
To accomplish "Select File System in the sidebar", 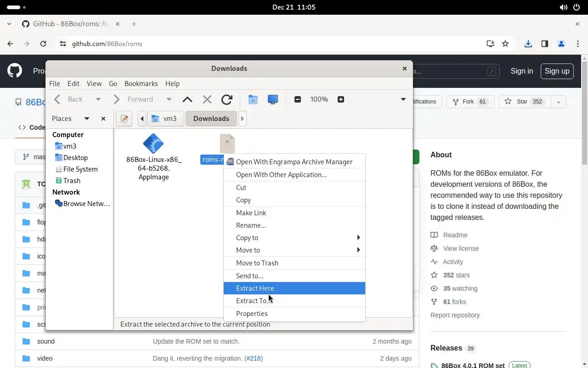I will 80,169.
